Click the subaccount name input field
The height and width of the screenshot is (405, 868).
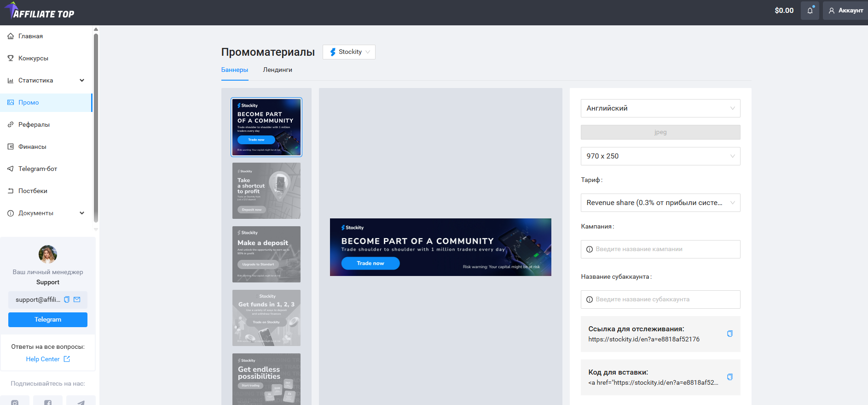coord(660,299)
